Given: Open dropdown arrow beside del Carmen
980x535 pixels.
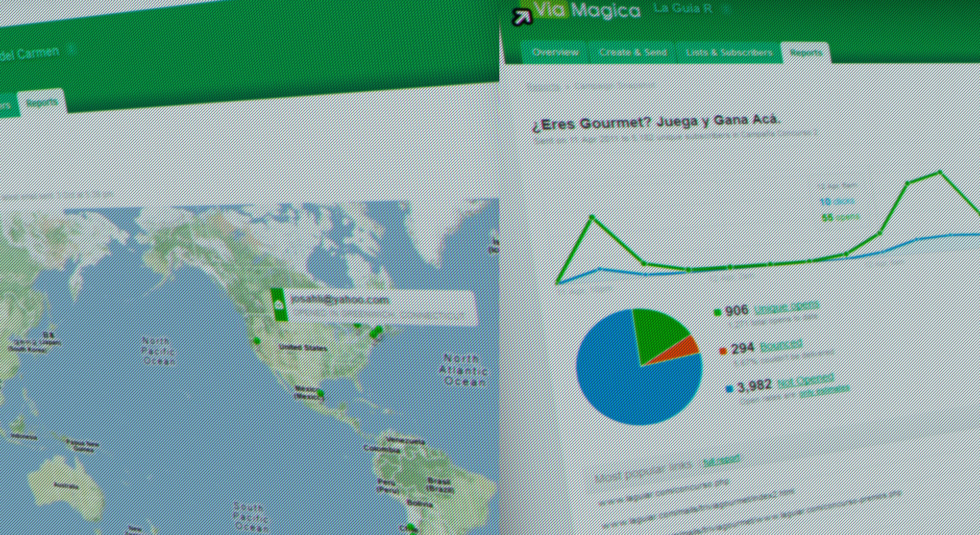Looking at the screenshot, I should click(72, 48).
